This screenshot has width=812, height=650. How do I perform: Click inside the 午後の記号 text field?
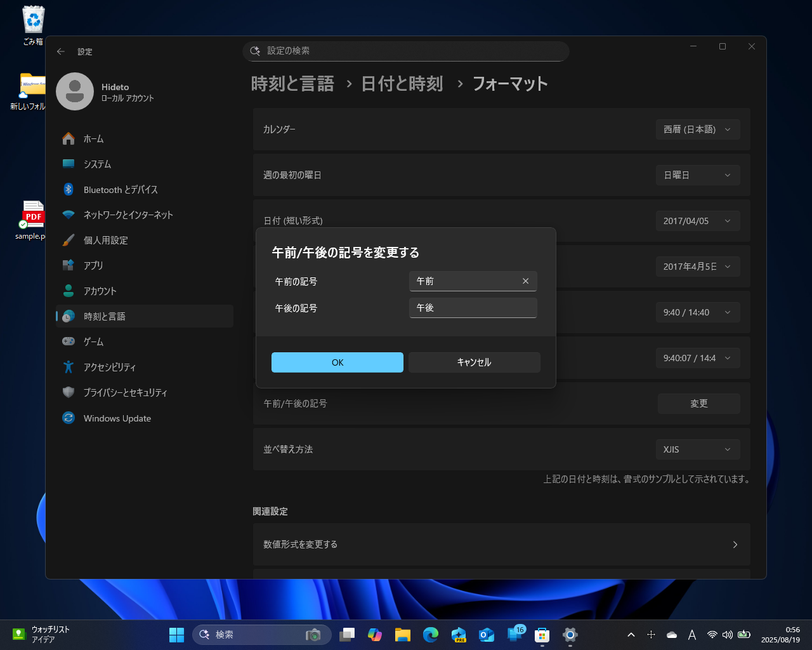coord(473,308)
